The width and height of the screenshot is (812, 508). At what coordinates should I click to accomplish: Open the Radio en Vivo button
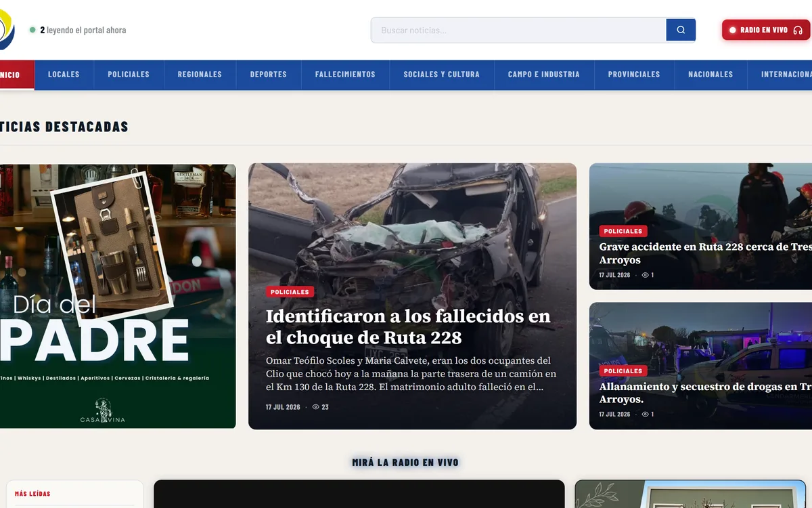coord(765,30)
